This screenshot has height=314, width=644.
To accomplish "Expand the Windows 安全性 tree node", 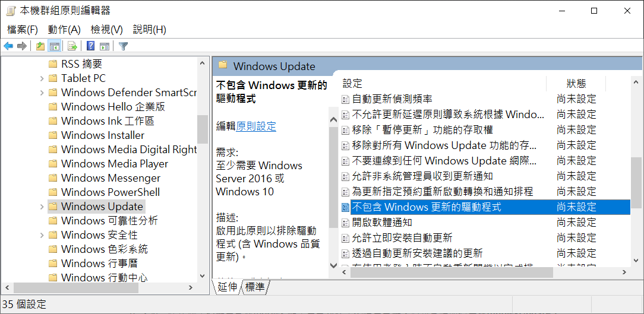I will 42,235.
